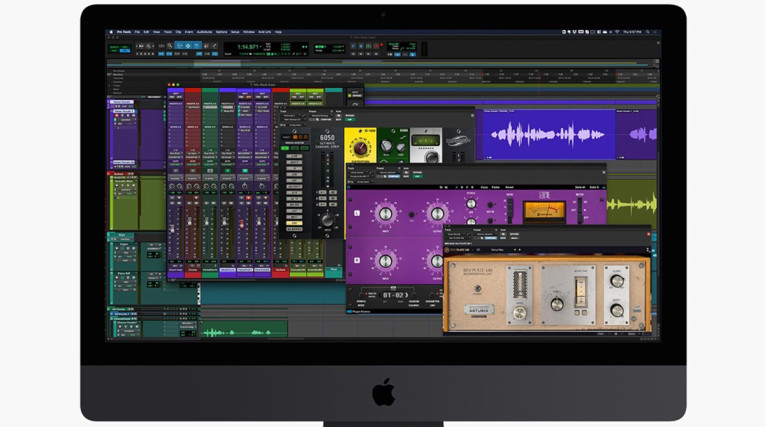This screenshot has width=765, height=427.
Task: Select the Pencil tool
Action: pos(214,46)
